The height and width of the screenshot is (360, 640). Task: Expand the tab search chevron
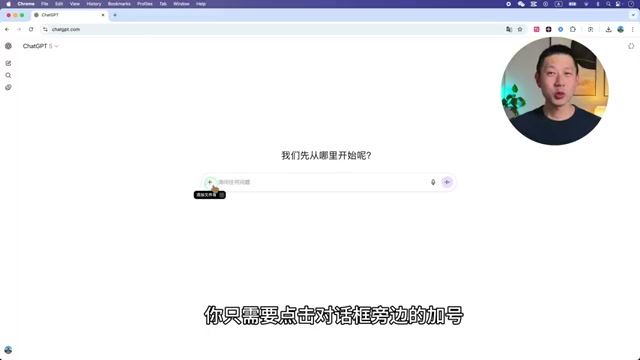pyautogui.click(x=633, y=15)
